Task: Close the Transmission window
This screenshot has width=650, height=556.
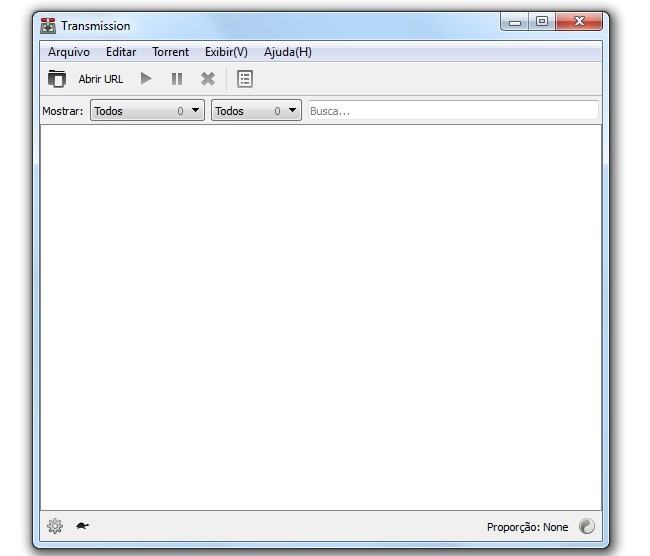Action: coord(579,21)
